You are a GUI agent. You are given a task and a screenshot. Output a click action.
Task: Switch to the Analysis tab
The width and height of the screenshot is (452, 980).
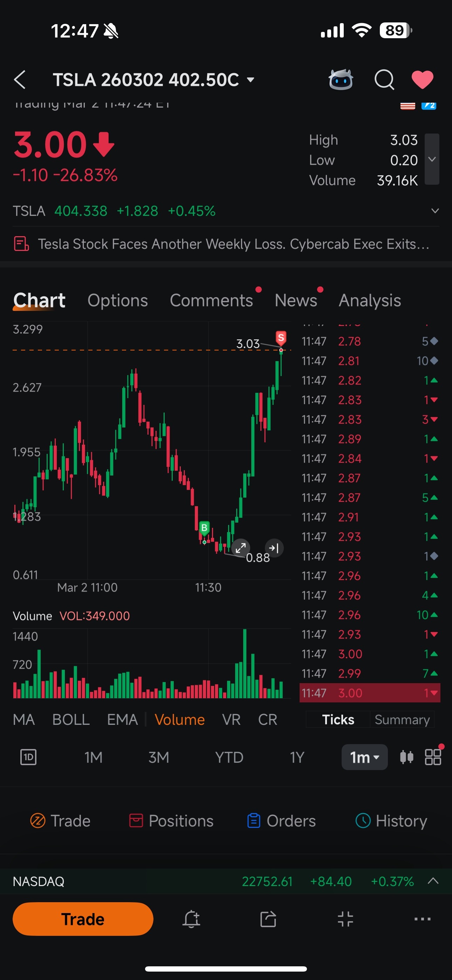click(370, 300)
